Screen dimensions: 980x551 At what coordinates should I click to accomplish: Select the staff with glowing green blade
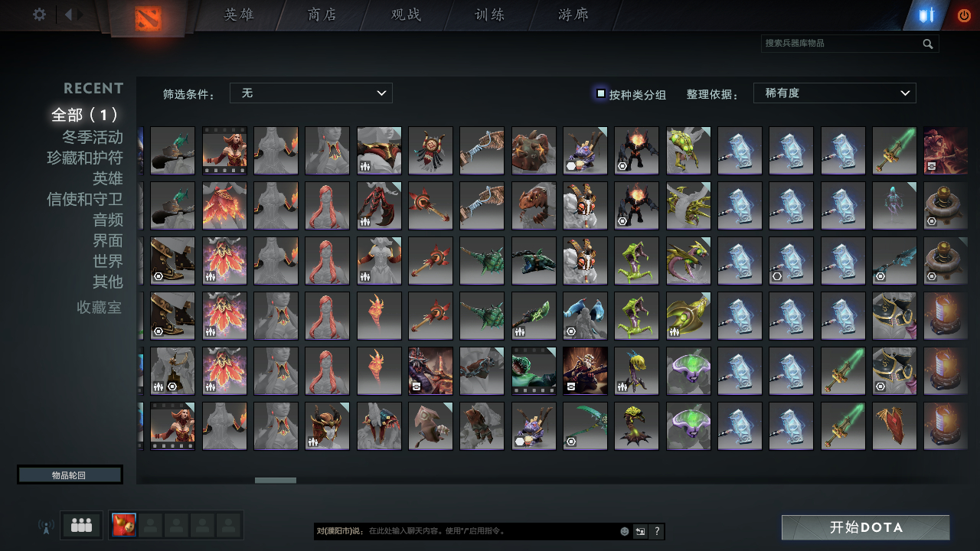pyautogui.click(x=534, y=316)
